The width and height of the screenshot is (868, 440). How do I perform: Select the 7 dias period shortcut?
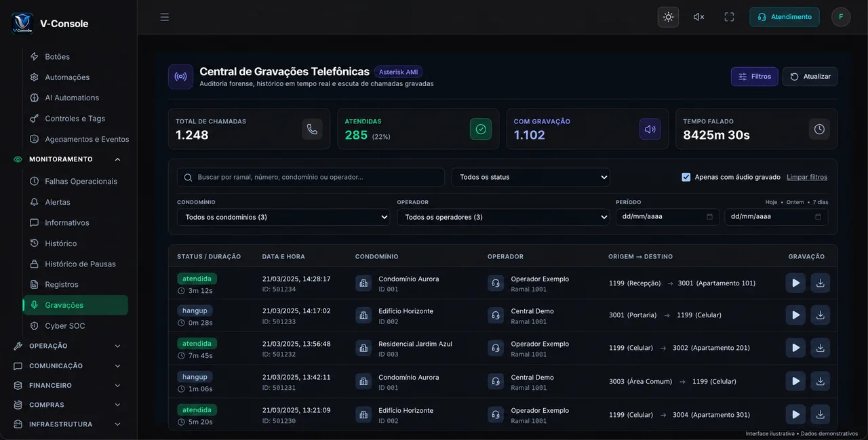pos(820,202)
